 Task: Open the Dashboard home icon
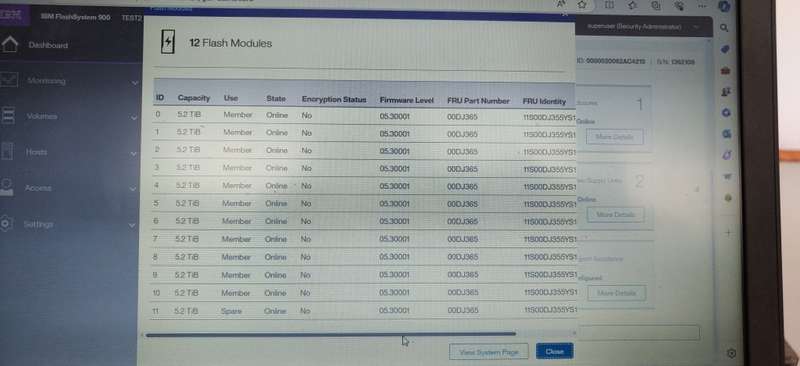click(x=9, y=44)
